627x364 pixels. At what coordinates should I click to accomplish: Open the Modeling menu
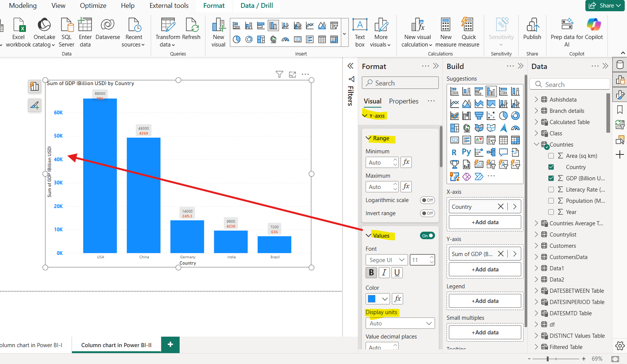click(x=22, y=6)
